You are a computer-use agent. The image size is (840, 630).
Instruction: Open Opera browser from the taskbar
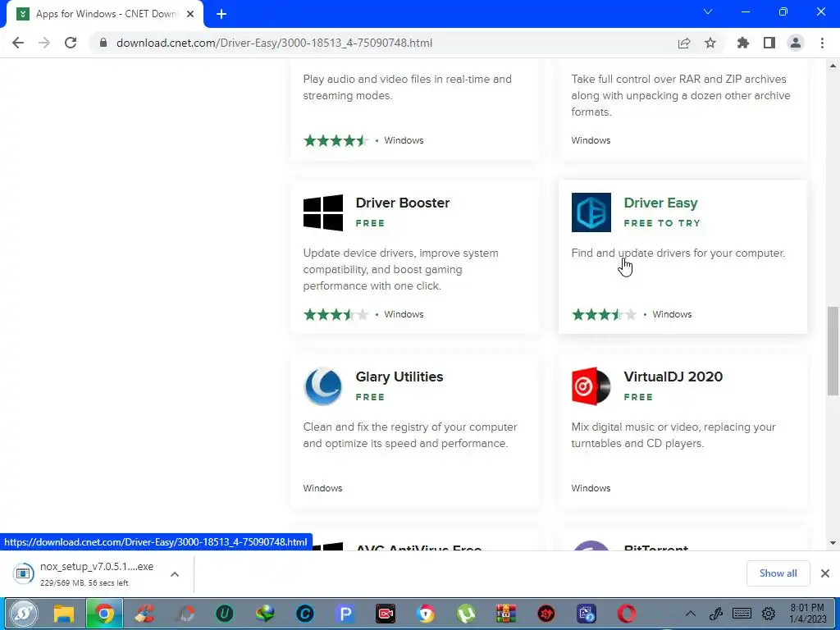626,614
